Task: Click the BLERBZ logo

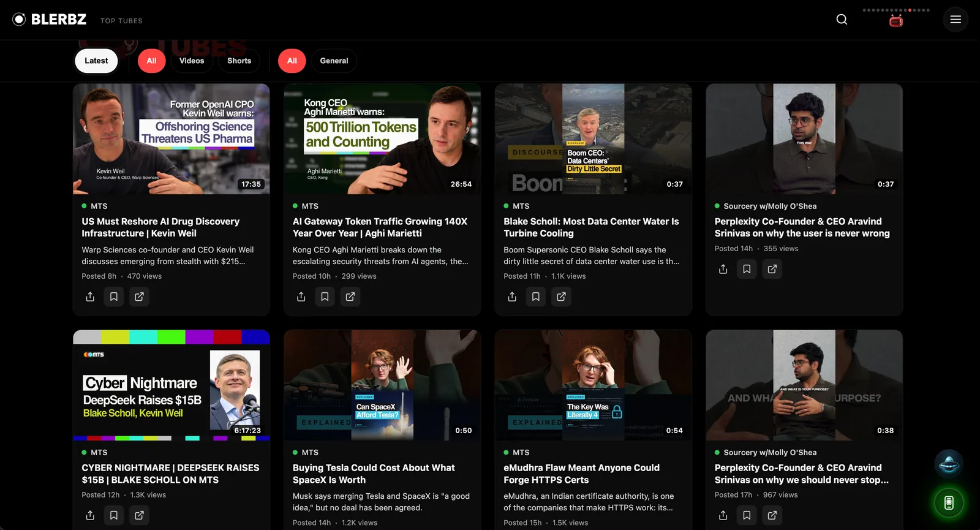Action: click(50, 20)
